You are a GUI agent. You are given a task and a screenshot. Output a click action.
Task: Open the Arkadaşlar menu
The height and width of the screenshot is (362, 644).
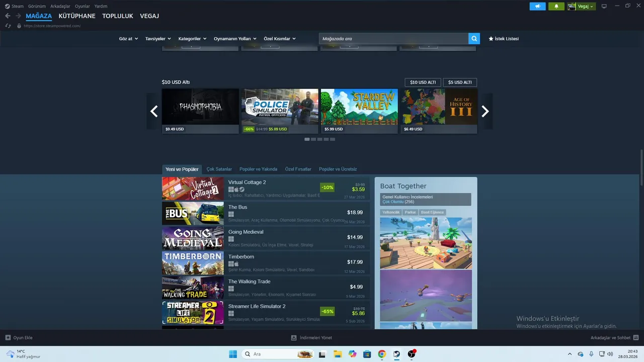[60, 7]
